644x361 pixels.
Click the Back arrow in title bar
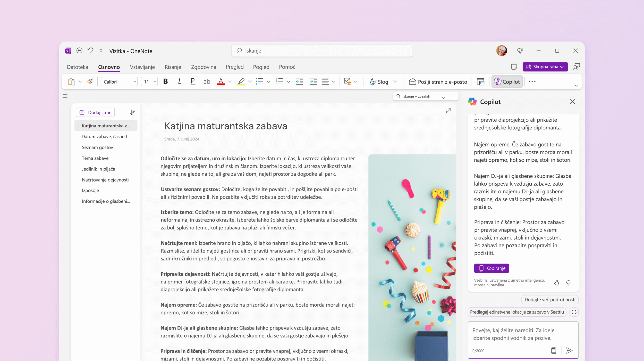pos(79,51)
